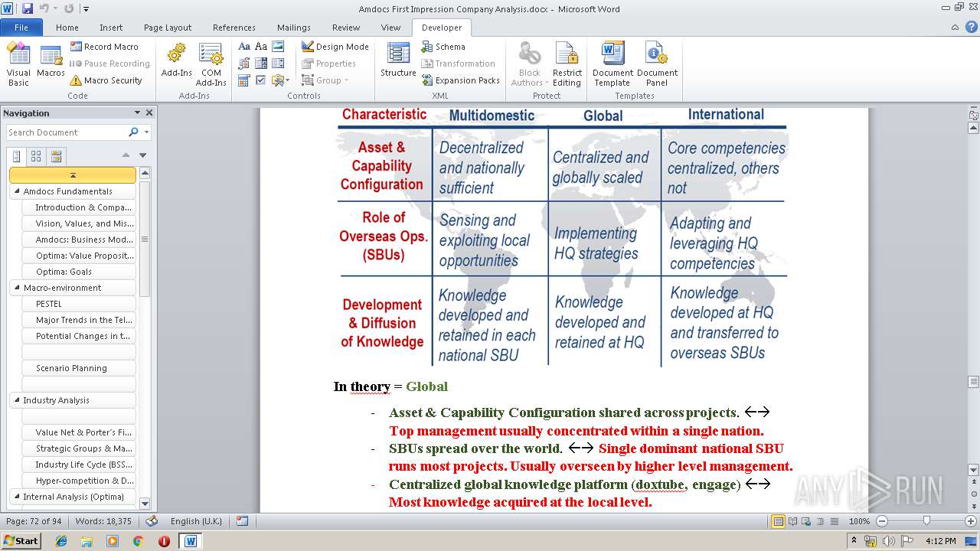
Task: Save the document from Quick Access
Action: (x=28, y=9)
